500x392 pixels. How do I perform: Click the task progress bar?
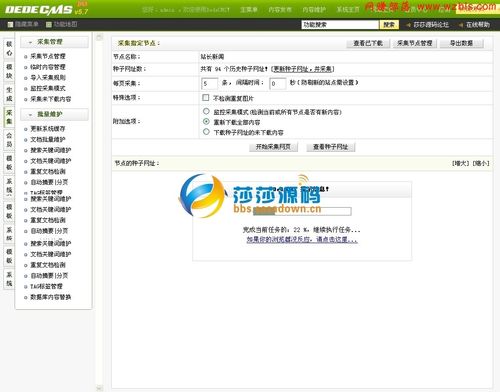pos(302,211)
